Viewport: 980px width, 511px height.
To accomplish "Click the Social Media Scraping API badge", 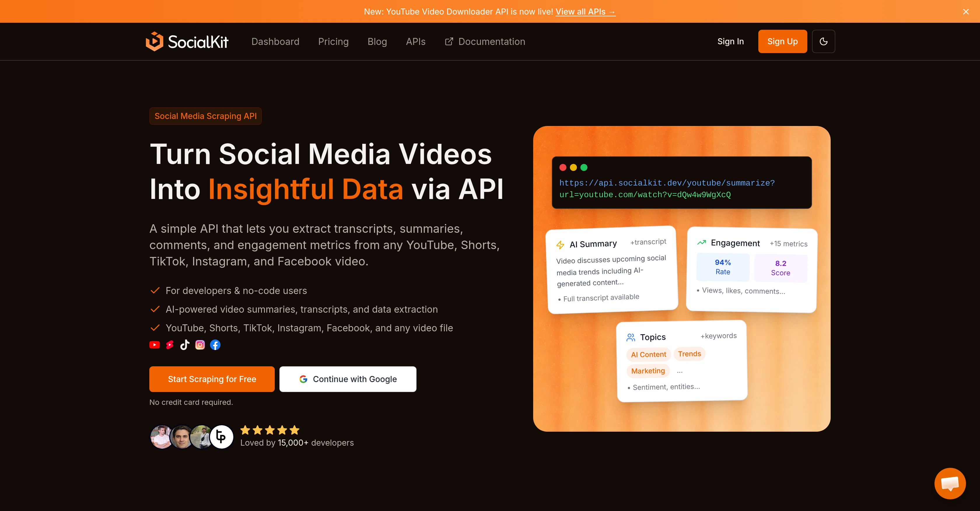I will pos(205,116).
